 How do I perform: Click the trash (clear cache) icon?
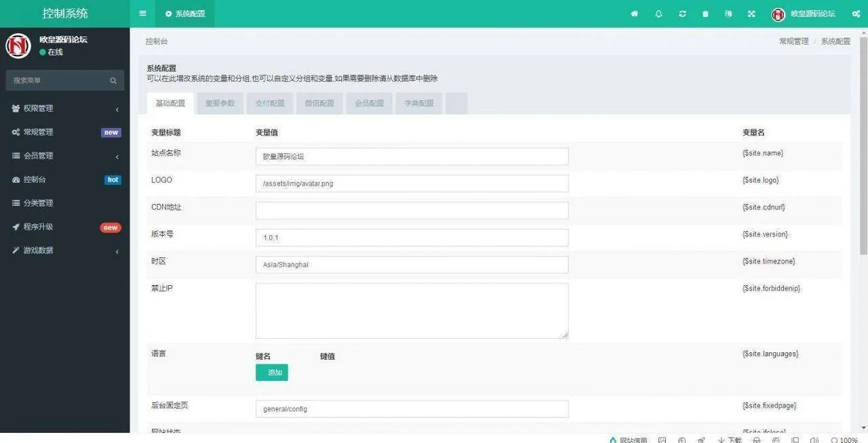click(x=705, y=14)
